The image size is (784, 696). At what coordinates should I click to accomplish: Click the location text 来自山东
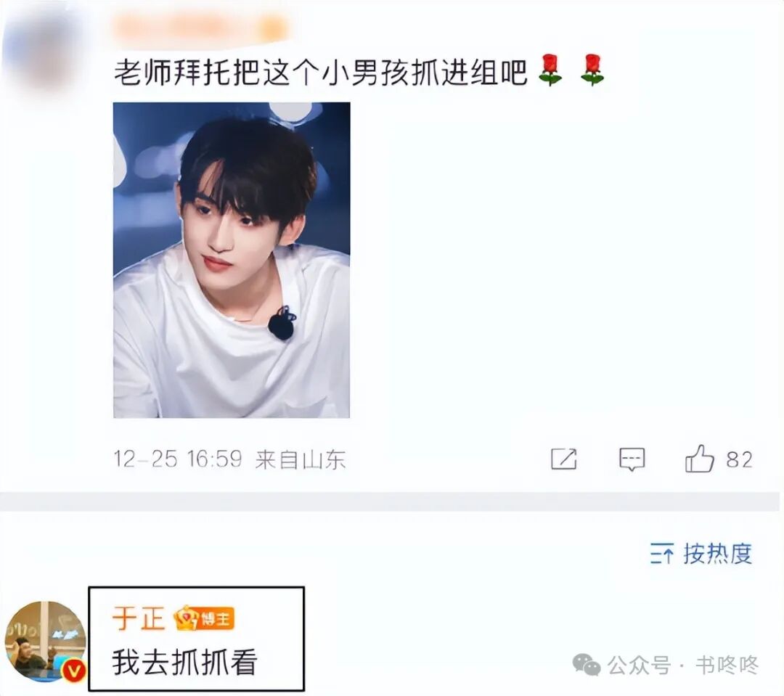(301, 459)
